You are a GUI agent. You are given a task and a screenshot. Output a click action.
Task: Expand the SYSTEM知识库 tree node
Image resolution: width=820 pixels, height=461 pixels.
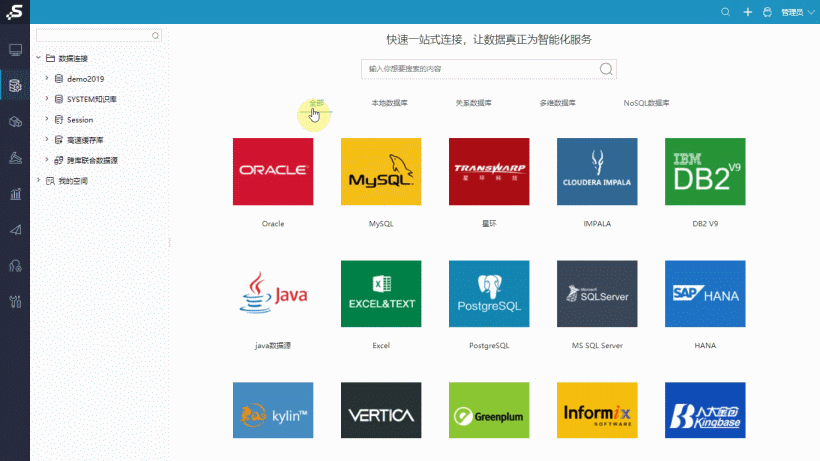[x=47, y=99]
